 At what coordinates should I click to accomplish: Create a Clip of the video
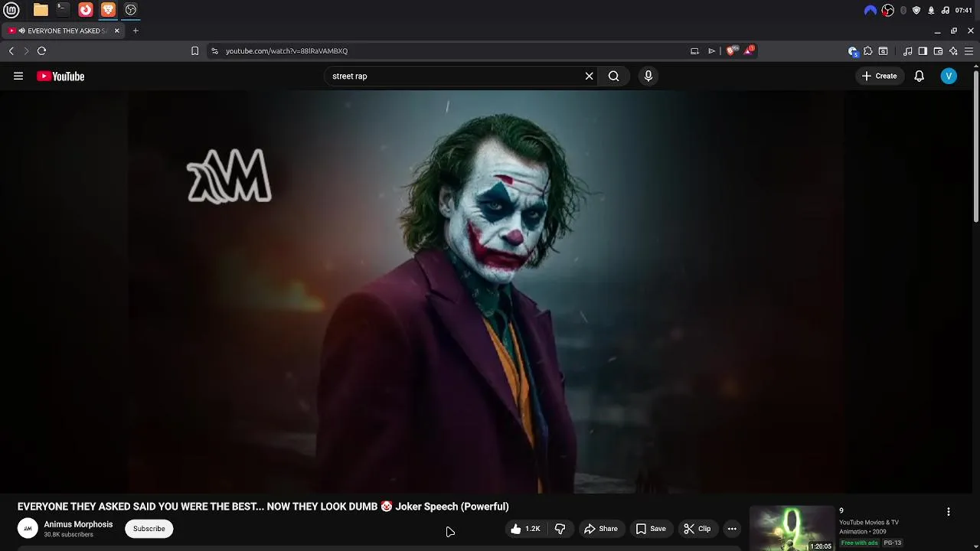coord(697,529)
